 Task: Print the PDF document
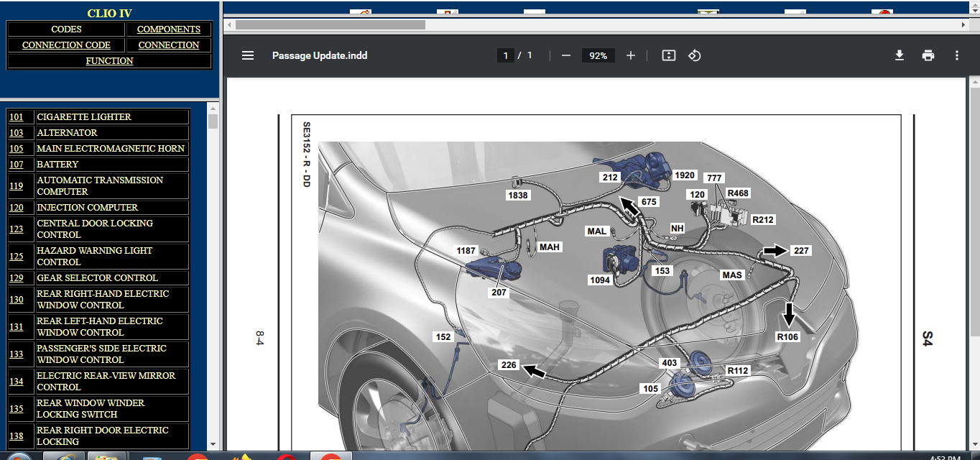pyautogui.click(x=928, y=55)
